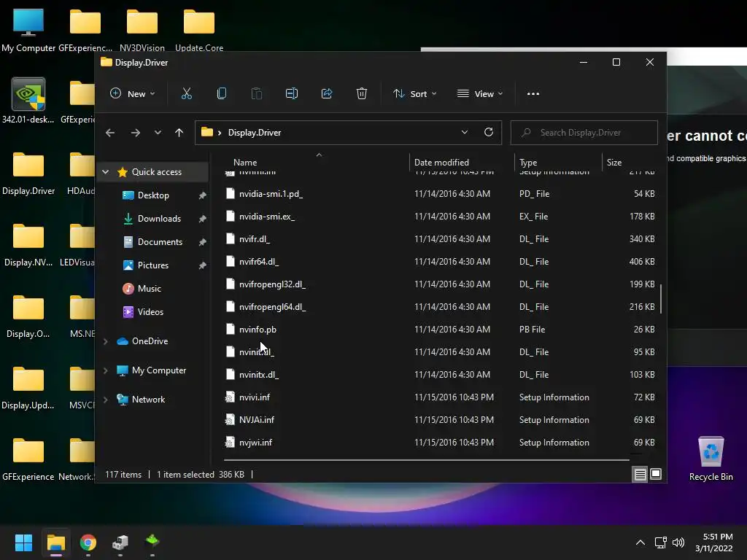Viewport: 747px width, 560px height.
Task: Open Music in navigation pane
Action: (x=149, y=289)
